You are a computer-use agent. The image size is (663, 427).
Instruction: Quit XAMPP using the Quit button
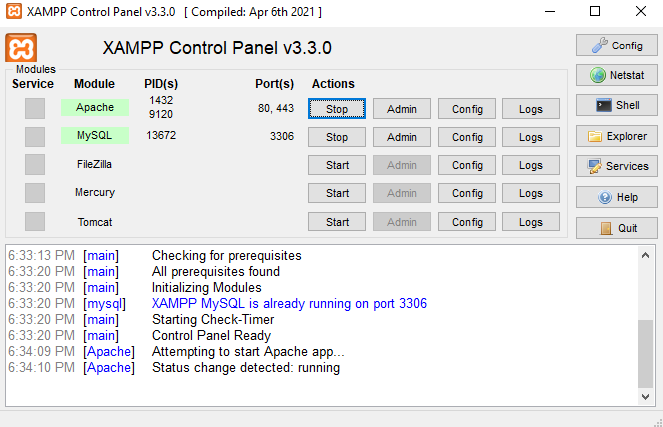[616, 228]
